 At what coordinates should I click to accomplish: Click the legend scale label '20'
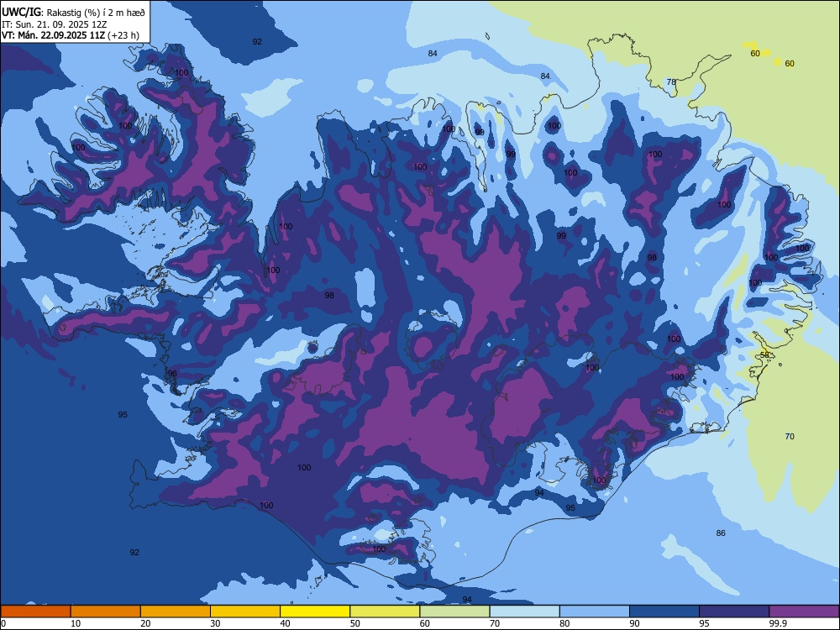pos(145,623)
